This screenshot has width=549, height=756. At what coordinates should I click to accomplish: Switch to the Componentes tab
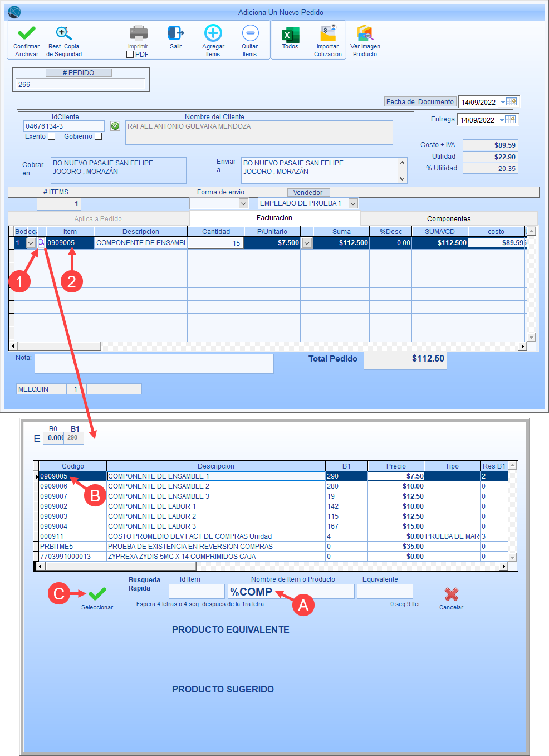coord(449,218)
